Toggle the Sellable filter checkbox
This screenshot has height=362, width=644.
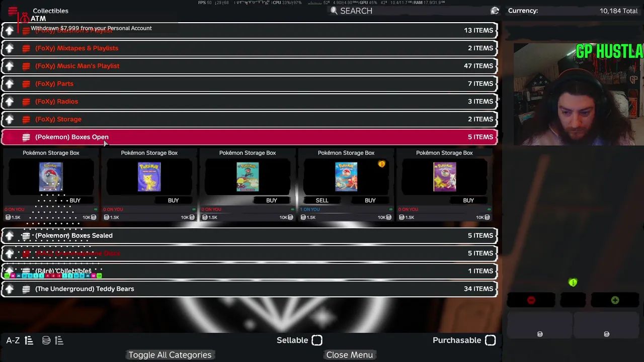click(x=317, y=340)
